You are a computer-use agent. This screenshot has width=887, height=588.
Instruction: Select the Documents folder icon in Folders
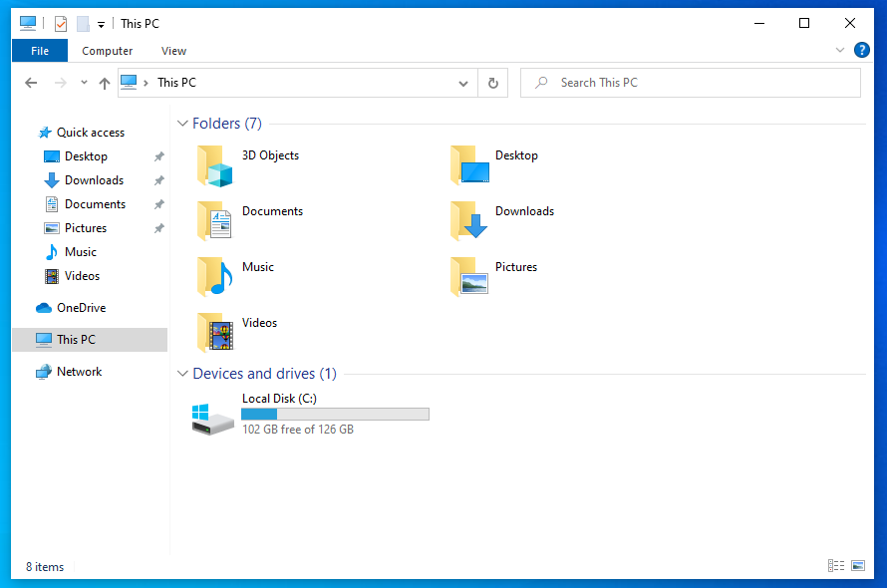point(214,220)
